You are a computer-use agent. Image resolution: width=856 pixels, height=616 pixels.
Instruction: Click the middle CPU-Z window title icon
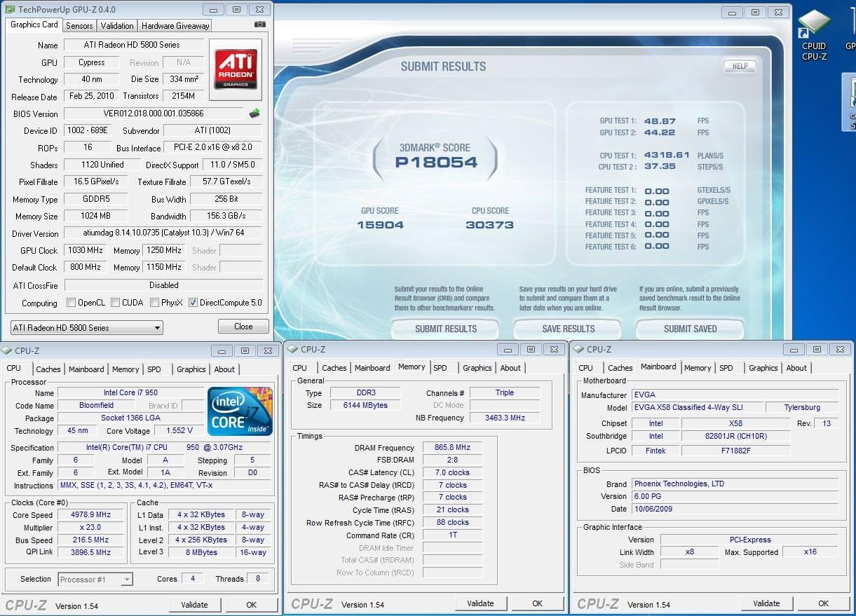pos(293,349)
